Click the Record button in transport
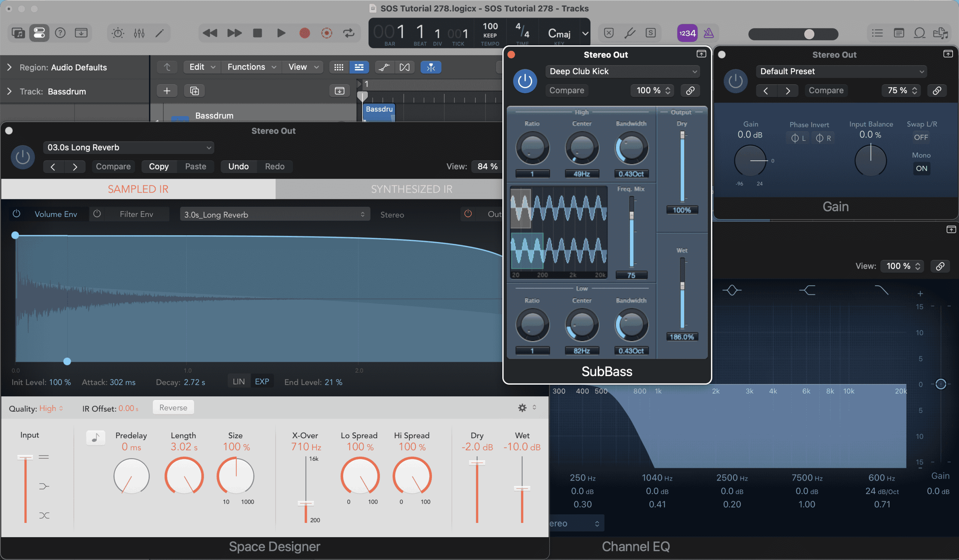Image resolution: width=959 pixels, height=560 pixels. (305, 33)
